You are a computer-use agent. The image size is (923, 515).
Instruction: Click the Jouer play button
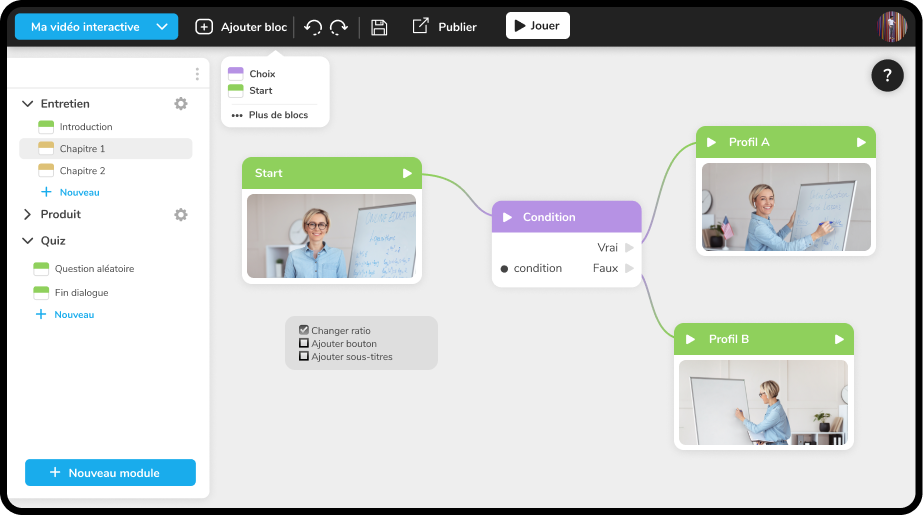pos(537,25)
